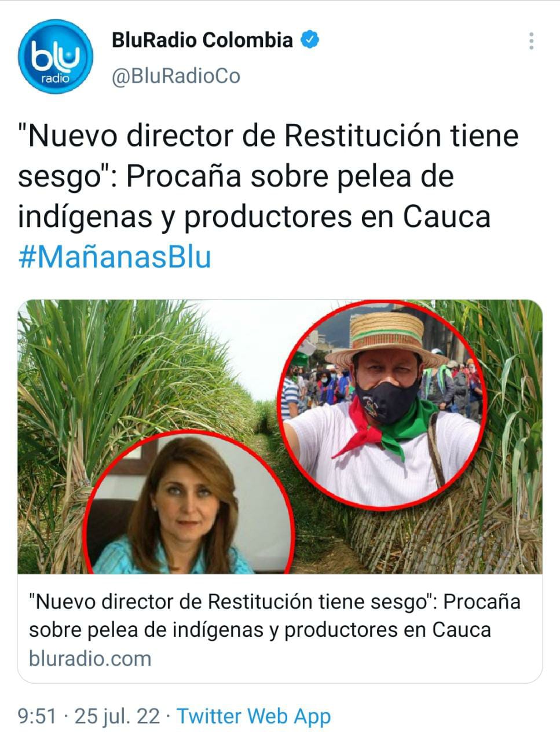Click the circular photo of the woman
This screenshot has height=741, width=560.
pos(189,502)
